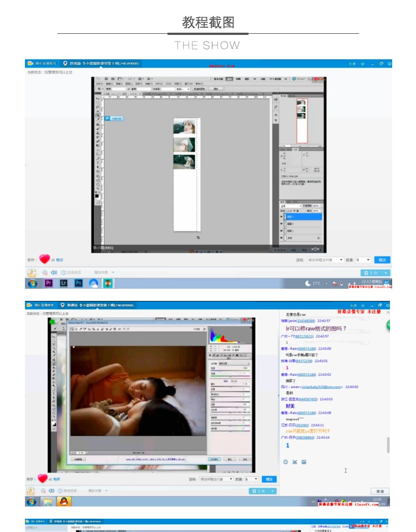This screenshot has width=416, height=532.
Task: Switch to 精彩直播推荐 tab in the QQ chat screenshot
Action: pos(40,305)
